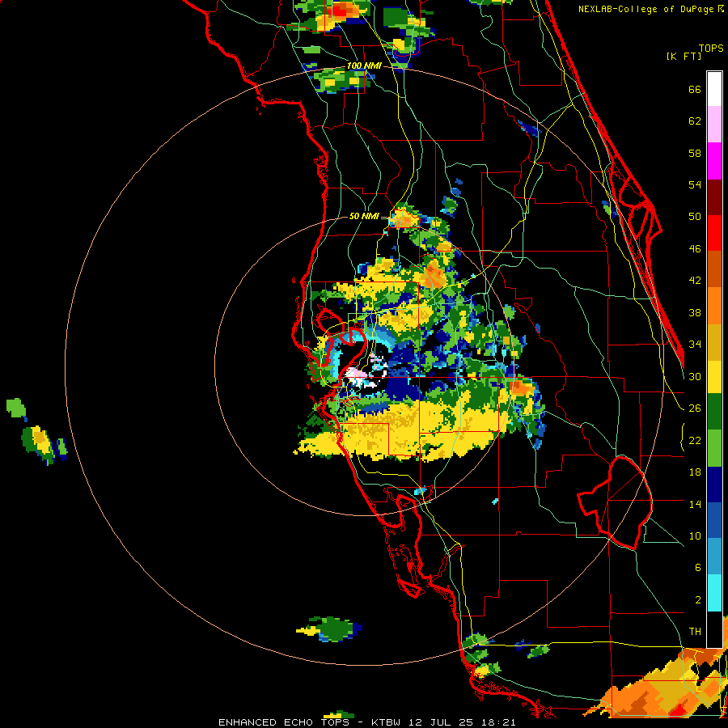The width and height of the screenshot is (728, 728).
Task: Click the legend value 22
Action: pos(695,440)
